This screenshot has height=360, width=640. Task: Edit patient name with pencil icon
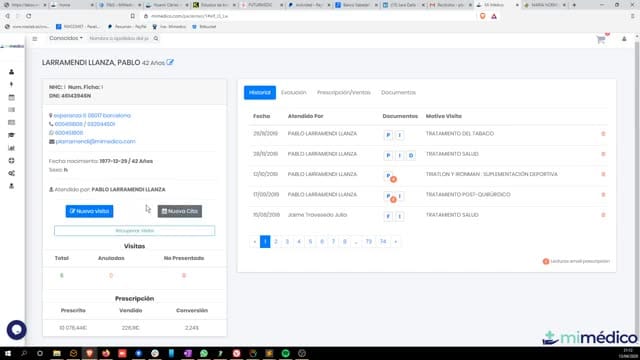click(170, 62)
